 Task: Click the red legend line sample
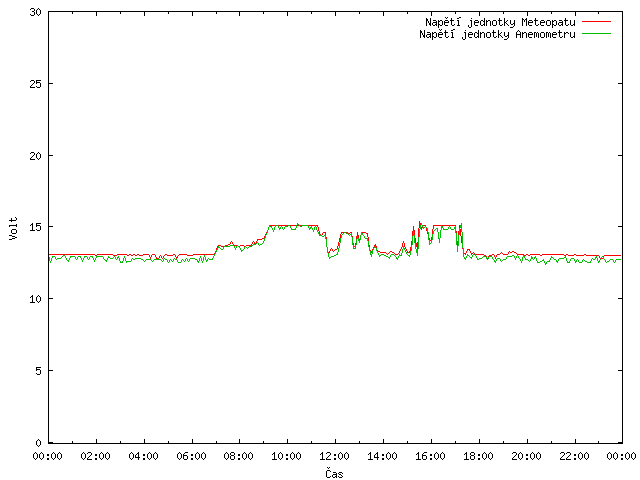click(x=596, y=22)
